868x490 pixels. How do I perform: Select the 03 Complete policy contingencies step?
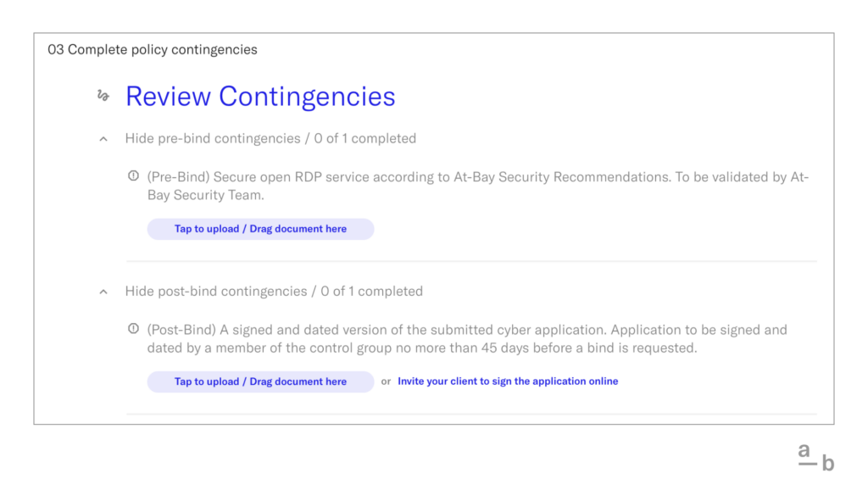tap(153, 49)
